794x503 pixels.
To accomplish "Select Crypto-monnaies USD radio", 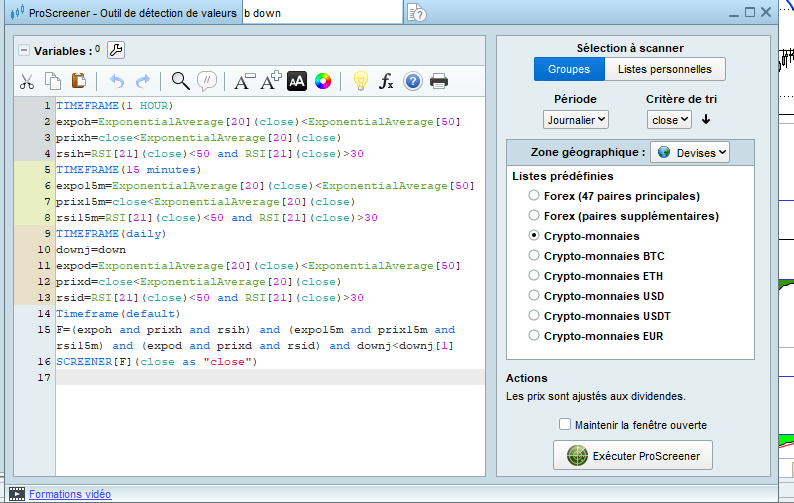I will click(x=534, y=295).
